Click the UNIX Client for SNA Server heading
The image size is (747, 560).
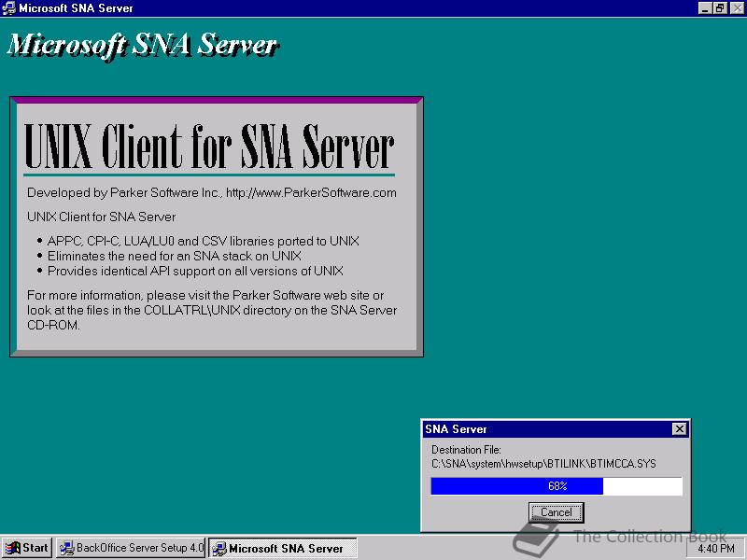pyautogui.click(x=209, y=147)
